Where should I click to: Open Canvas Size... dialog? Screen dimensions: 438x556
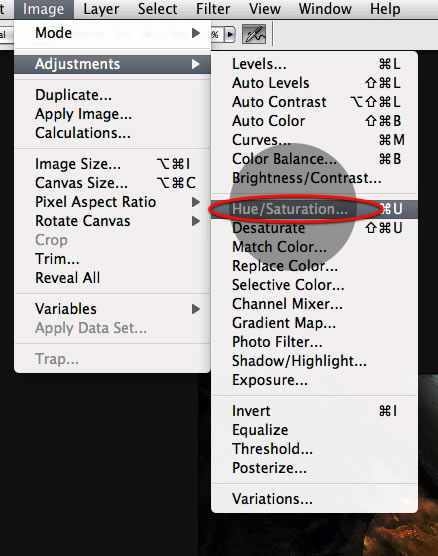click(x=112, y=183)
